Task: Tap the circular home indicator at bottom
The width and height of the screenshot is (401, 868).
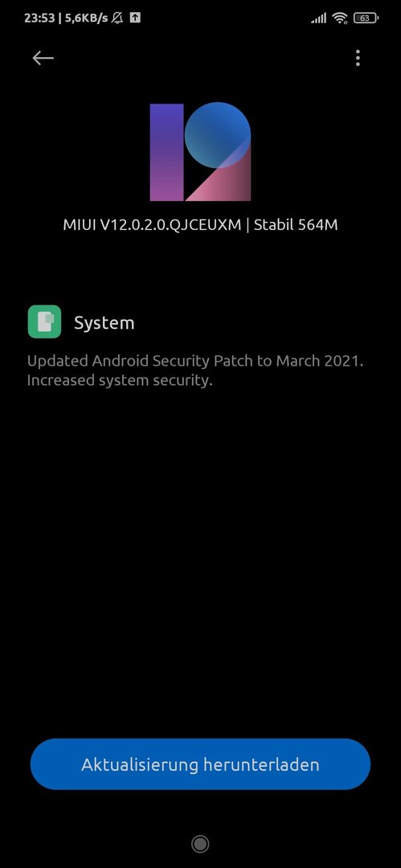Action: (x=200, y=844)
